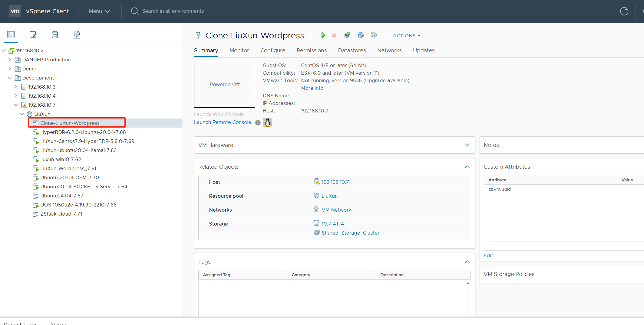Click Launch Remote Console link
Screen dimensions: 644x325
(x=223, y=122)
